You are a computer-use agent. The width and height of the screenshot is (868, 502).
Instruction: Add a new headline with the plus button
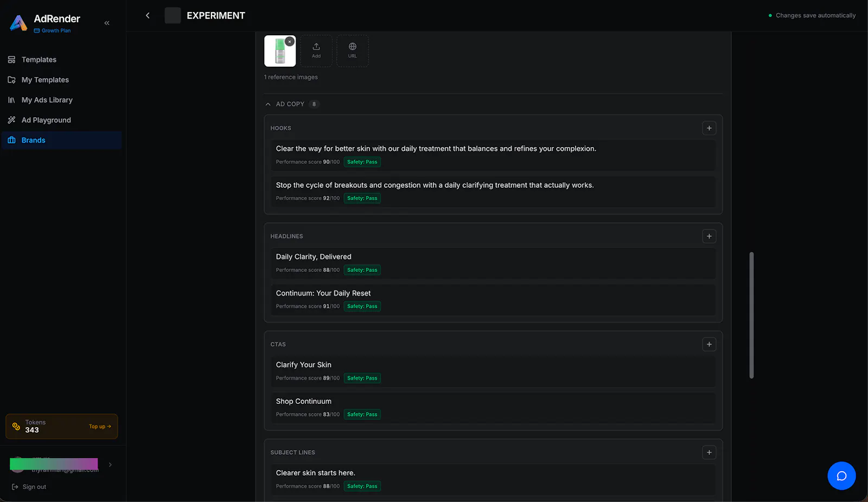point(709,236)
